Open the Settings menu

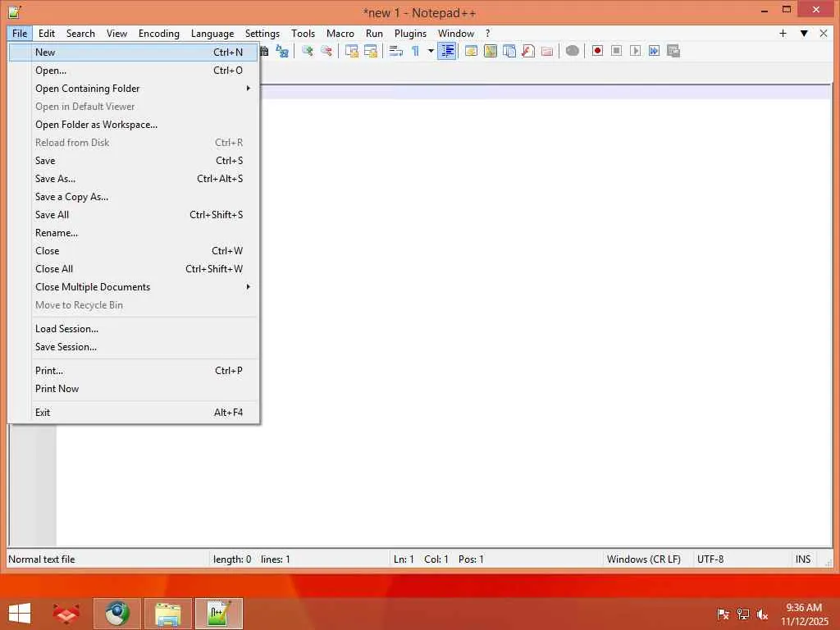pos(262,33)
